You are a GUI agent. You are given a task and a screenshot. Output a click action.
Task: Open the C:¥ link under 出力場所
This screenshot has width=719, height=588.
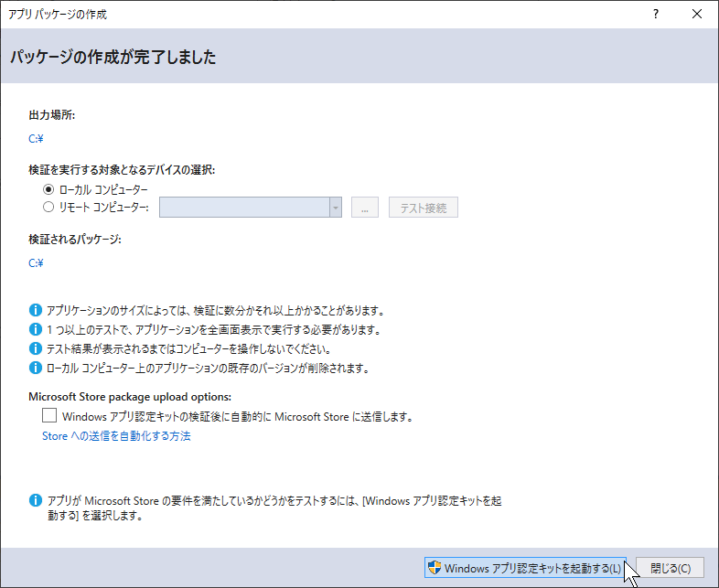pyautogui.click(x=36, y=138)
